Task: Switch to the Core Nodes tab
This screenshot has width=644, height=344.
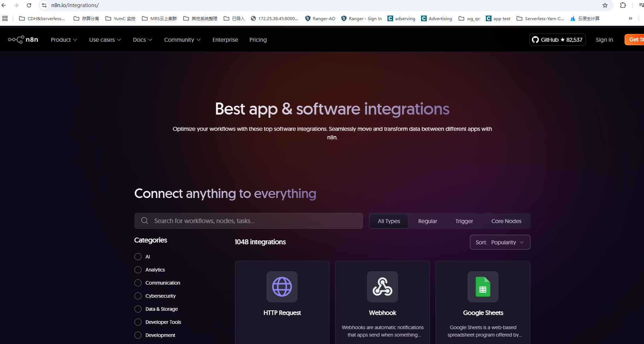Action: [506, 221]
